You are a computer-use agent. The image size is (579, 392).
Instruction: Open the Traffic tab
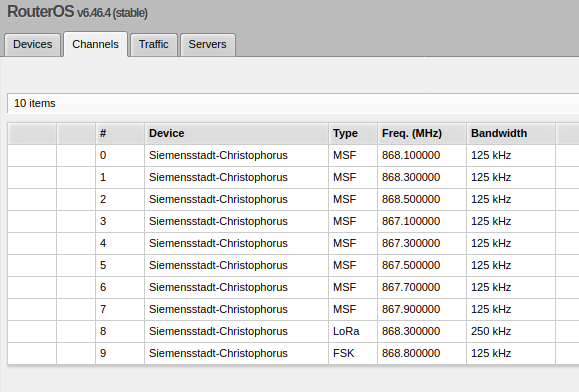click(154, 45)
